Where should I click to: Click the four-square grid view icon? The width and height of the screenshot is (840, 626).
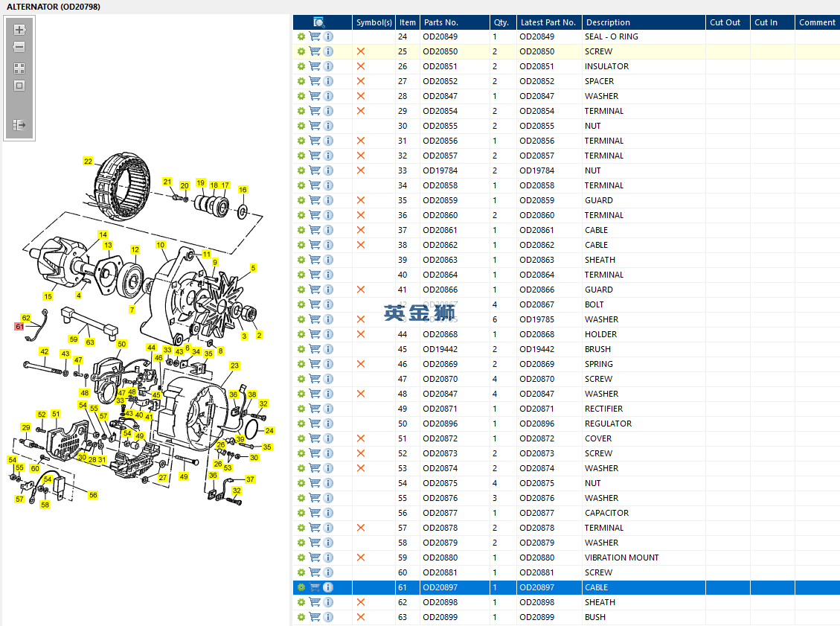click(19, 68)
